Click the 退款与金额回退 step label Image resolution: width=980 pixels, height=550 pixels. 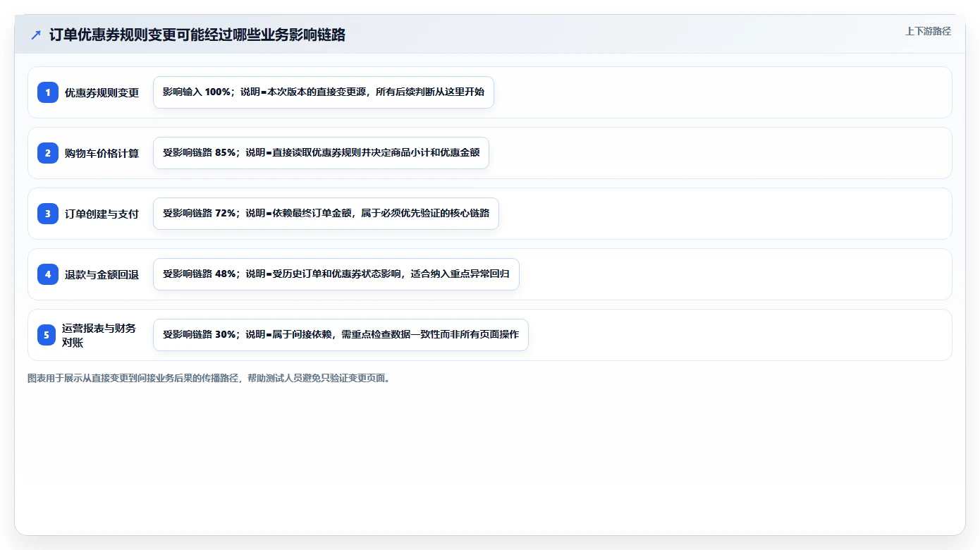click(x=102, y=274)
